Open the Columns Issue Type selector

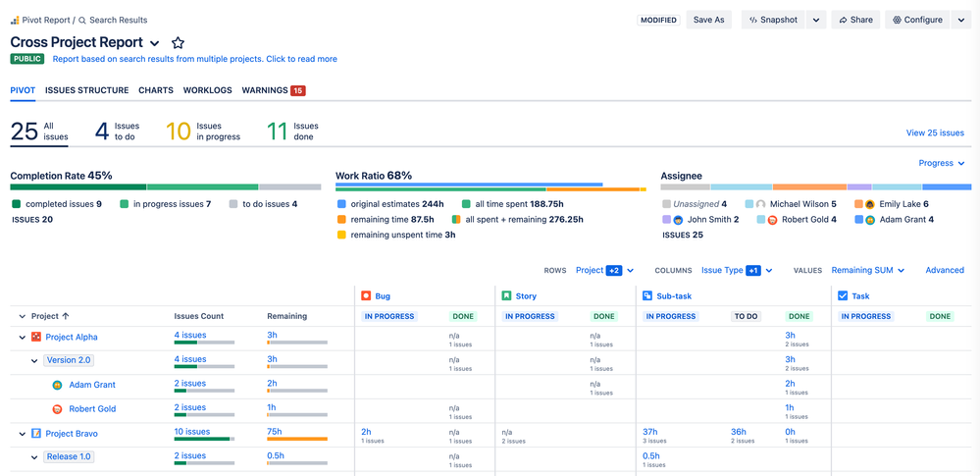pos(737,270)
